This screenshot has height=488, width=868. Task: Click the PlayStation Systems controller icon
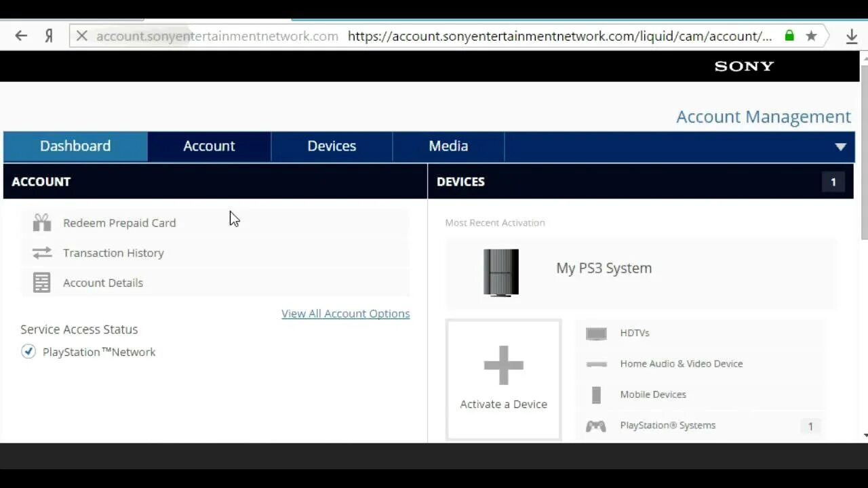point(596,426)
